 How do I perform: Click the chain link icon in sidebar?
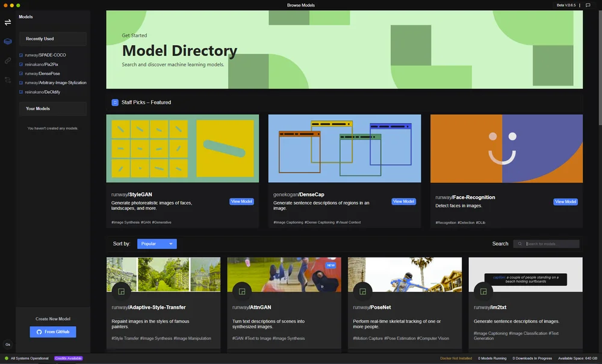8,61
